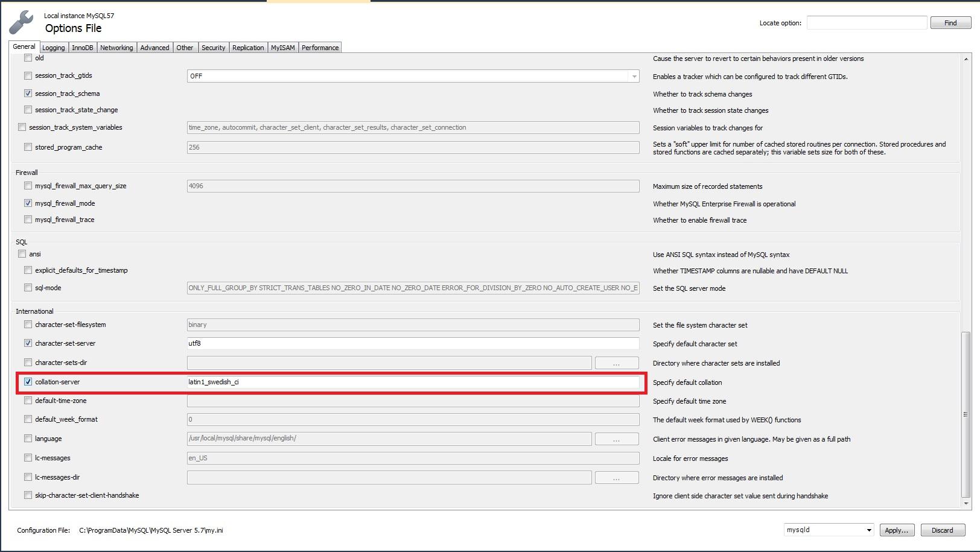Apply the configuration changes
The height and width of the screenshot is (552, 980).
tap(897, 530)
